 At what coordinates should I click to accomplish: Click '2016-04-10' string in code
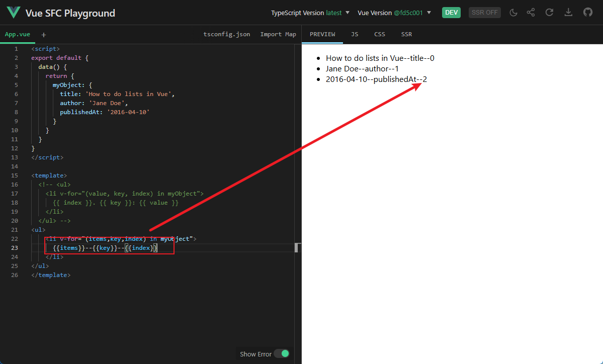128,112
